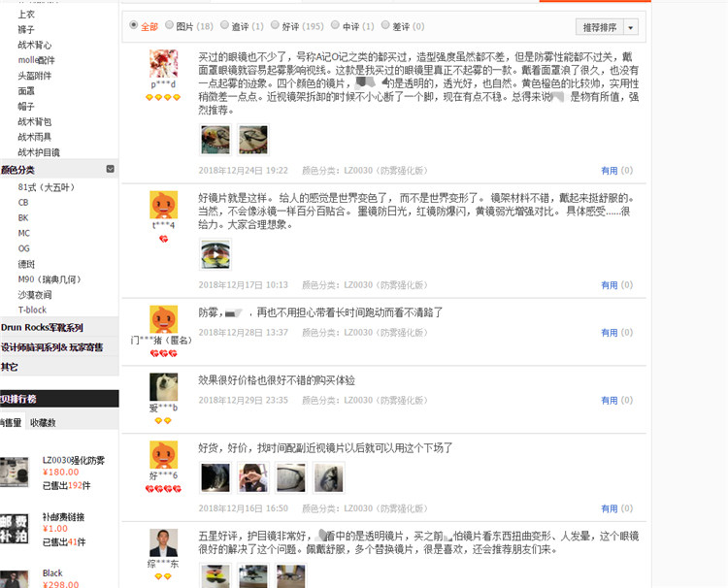Mark 2018年12月24日 review as 有用
728x588 pixels.
[x=610, y=171]
